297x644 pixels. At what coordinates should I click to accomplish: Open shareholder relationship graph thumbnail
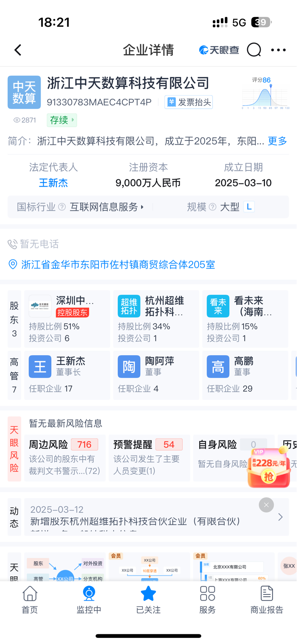pyautogui.click(x=65, y=567)
